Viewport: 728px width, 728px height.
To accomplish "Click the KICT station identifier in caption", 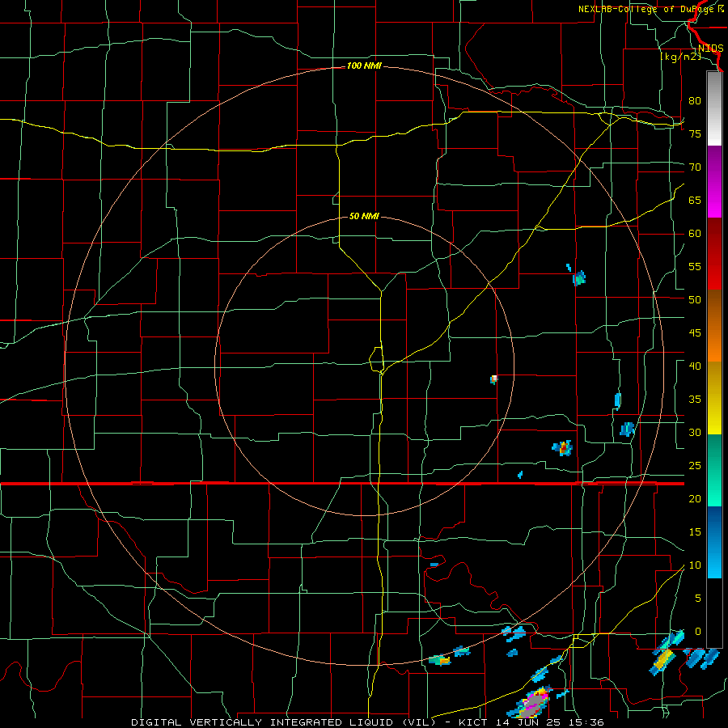I will click(x=475, y=722).
